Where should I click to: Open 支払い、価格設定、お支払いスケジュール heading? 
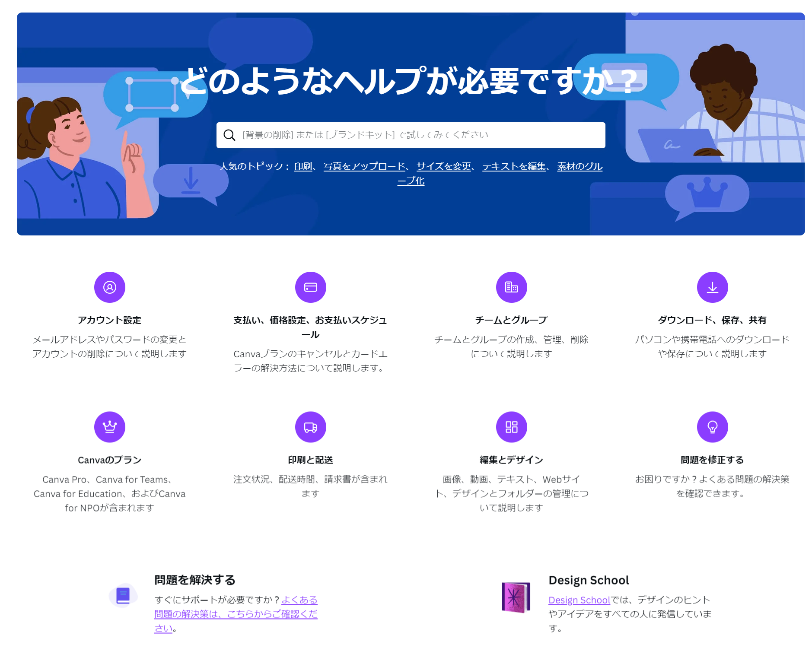tap(311, 327)
